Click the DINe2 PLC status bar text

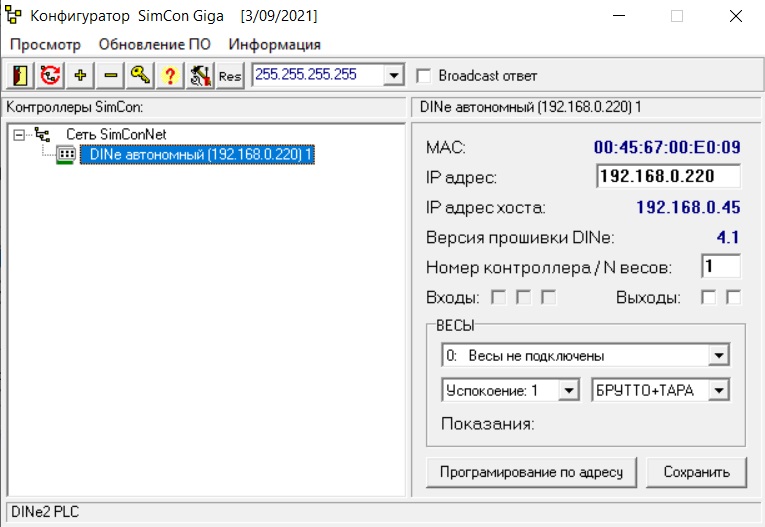45,512
